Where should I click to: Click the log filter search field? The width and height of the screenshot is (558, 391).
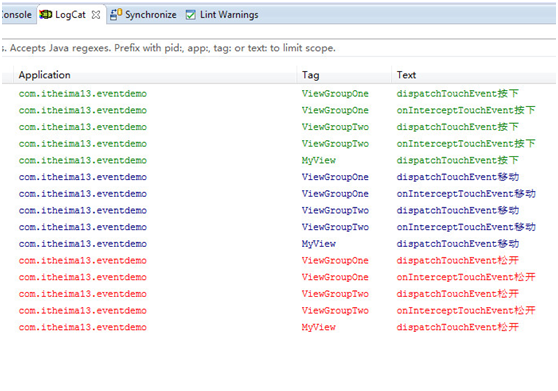pyautogui.click(x=279, y=48)
